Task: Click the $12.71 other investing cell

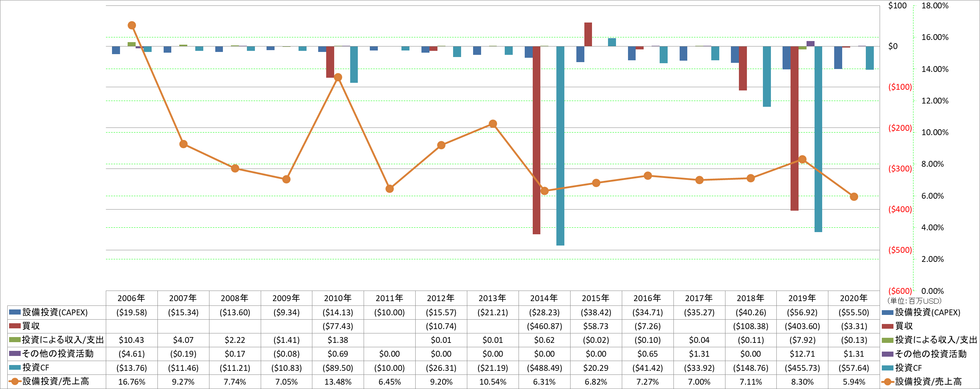Action: [802, 354]
